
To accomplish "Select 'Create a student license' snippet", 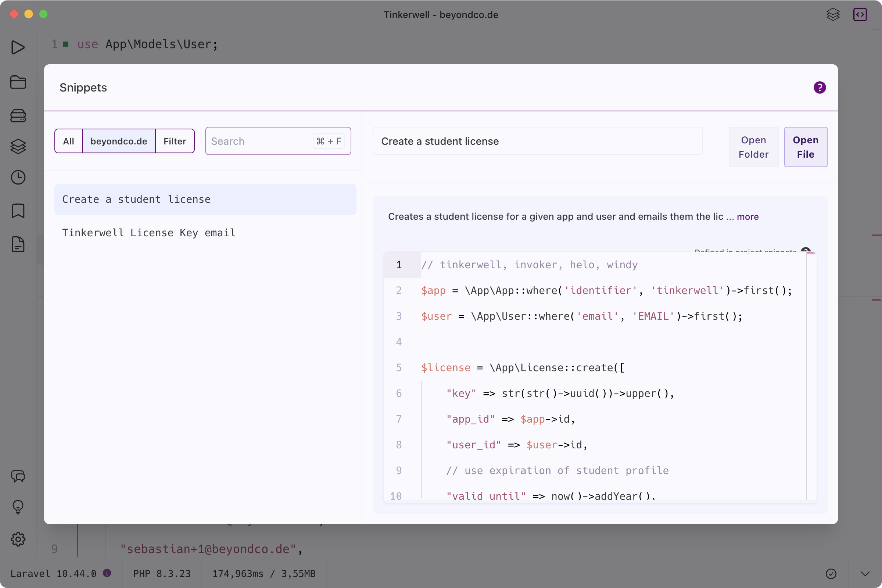I will [205, 199].
